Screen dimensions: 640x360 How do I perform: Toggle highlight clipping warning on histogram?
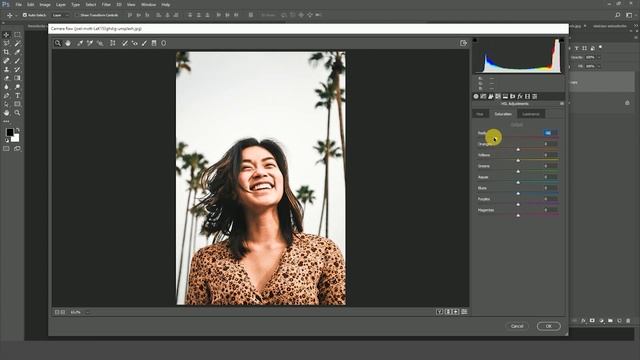[x=562, y=40]
